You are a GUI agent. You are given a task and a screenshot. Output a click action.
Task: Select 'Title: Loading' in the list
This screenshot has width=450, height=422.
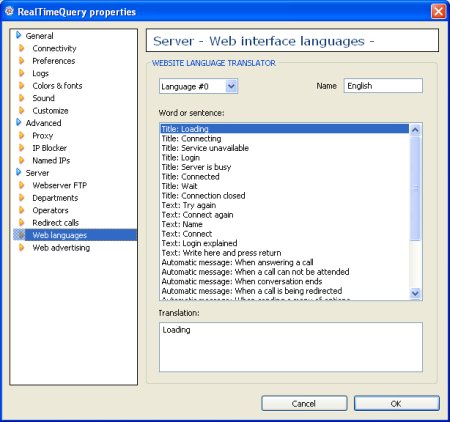[x=285, y=129]
